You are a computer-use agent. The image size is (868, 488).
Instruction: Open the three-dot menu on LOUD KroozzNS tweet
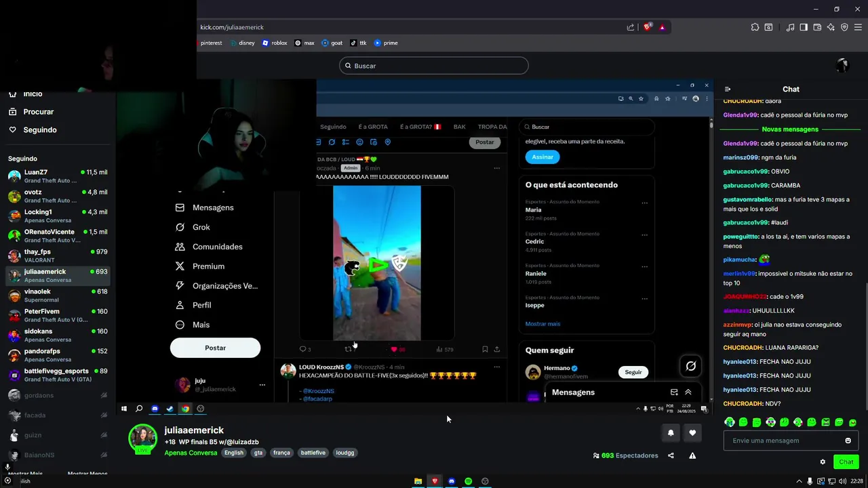(496, 367)
